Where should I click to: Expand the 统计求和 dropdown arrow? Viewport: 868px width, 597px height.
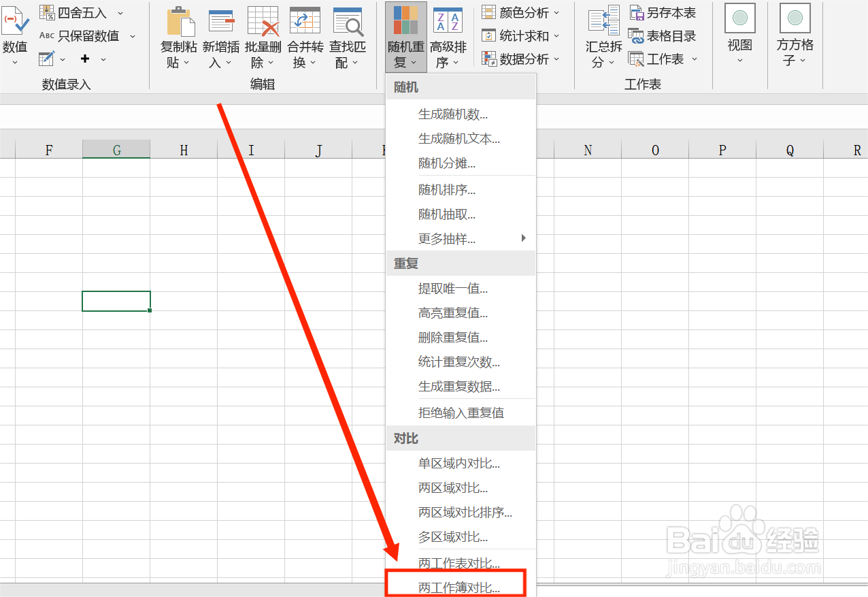tap(556, 36)
